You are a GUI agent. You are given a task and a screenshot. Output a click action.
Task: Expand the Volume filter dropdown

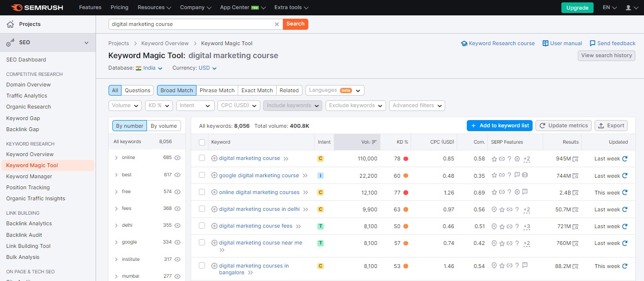pyautogui.click(x=124, y=105)
